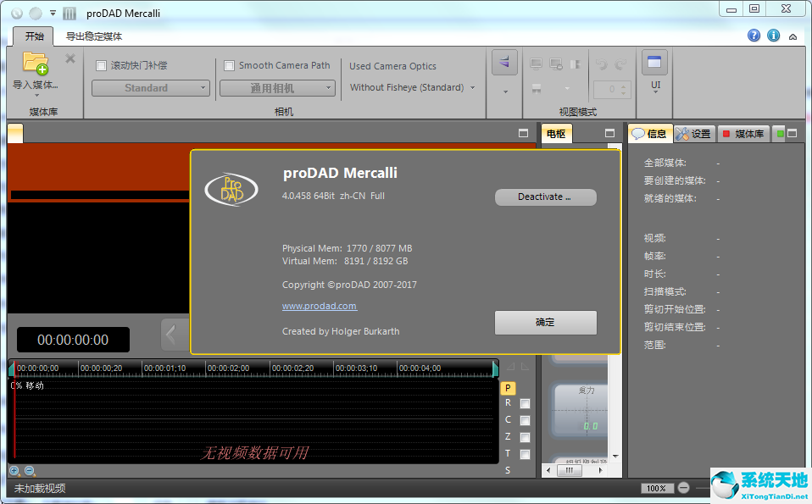
Task: Toggle the R track checkbox
Action: tap(526, 403)
